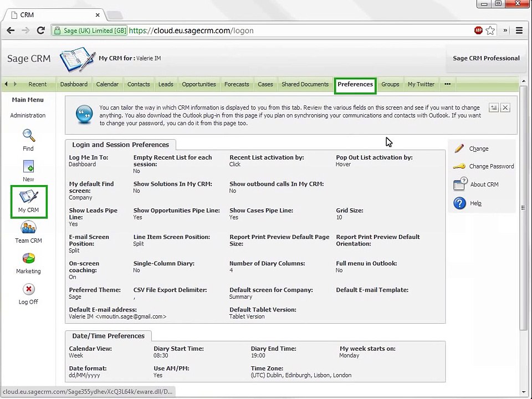Open the Leads tab
This screenshot has width=532, height=399.
166,84
